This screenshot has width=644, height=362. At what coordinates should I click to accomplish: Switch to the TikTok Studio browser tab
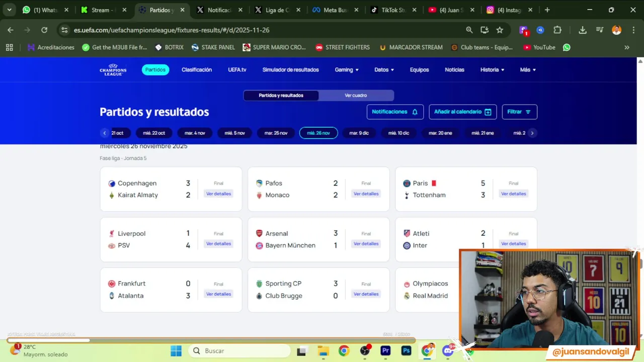pos(393,10)
